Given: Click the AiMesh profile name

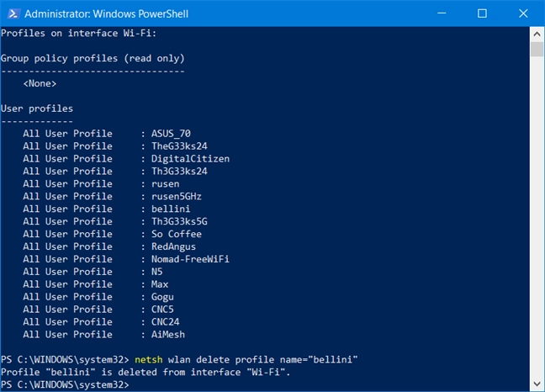Looking at the screenshot, I should point(168,334).
